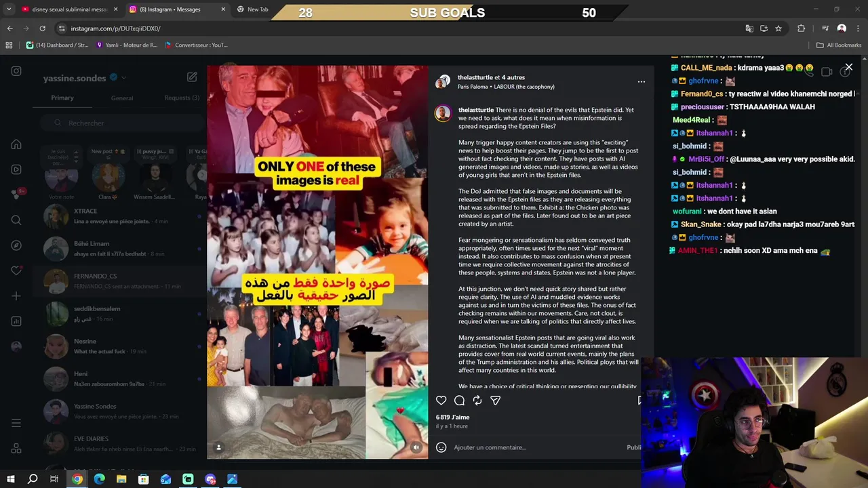The height and width of the screenshot is (488, 868).
Task: Switch to the General messages tab
Action: [122, 98]
